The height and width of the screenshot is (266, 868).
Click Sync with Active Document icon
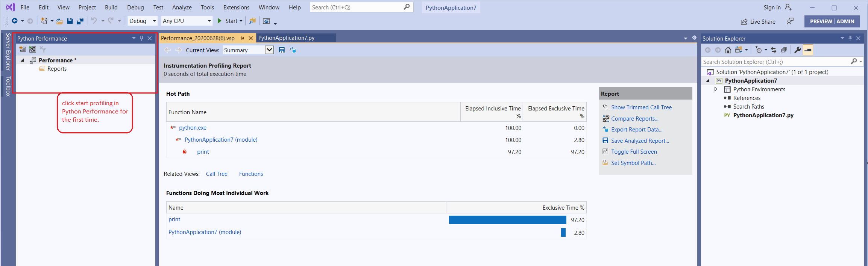tap(774, 50)
